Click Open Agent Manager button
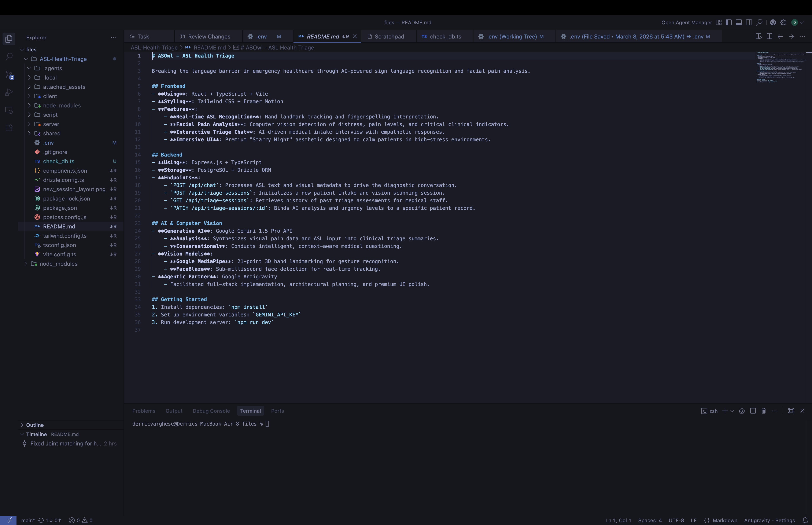The height and width of the screenshot is (525, 812). tap(686, 22)
